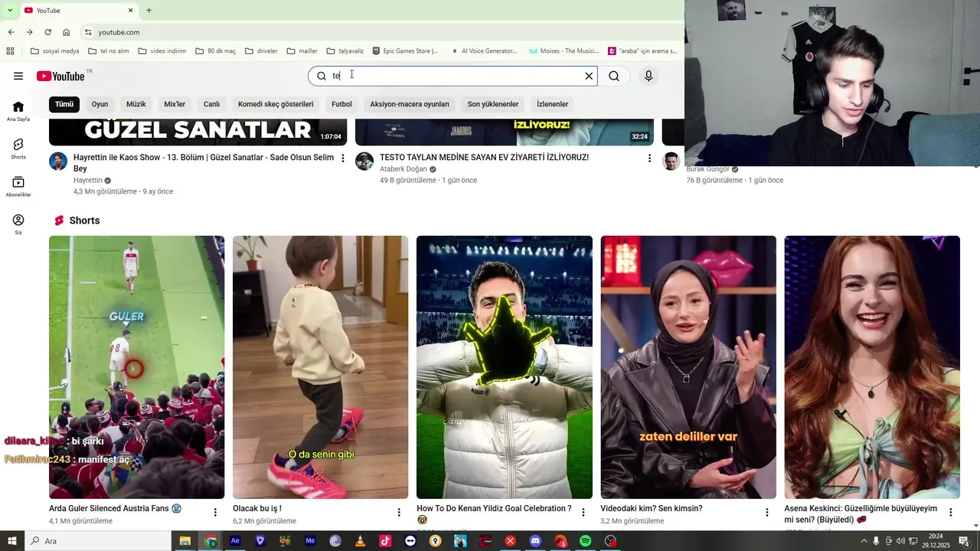Open the AI Voice Generator bookmark
980x551 pixels.
[x=484, y=51]
